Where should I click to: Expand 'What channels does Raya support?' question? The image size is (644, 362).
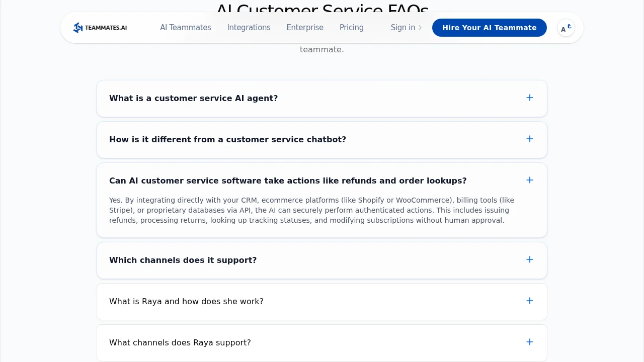[x=180, y=342]
